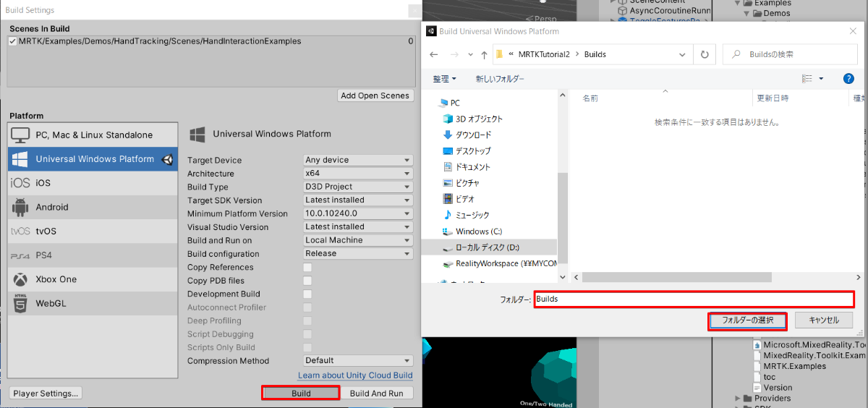Open Build Type dropdown
868x408 pixels.
click(x=358, y=187)
